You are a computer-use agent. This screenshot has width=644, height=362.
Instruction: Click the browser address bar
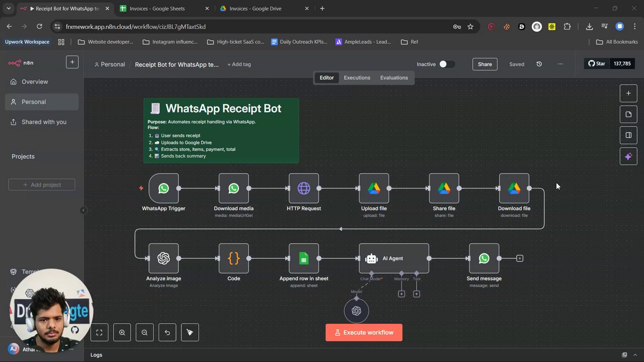[x=257, y=27]
